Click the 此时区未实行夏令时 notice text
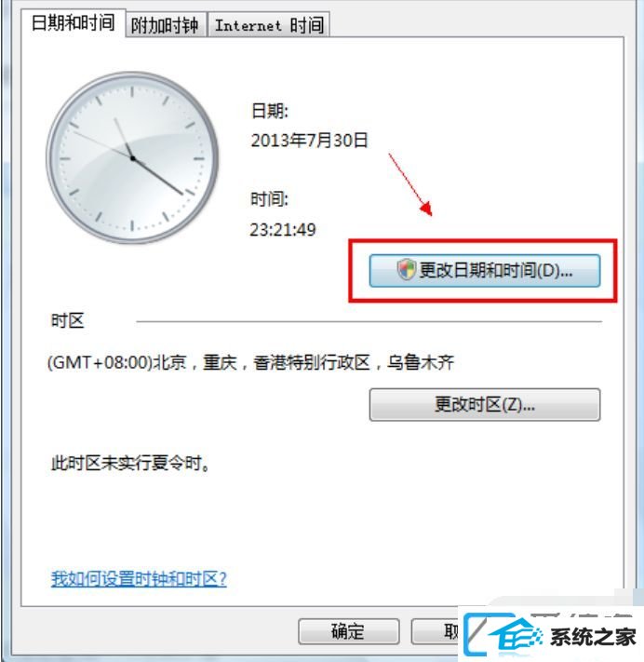This screenshot has height=662, width=644. pyautogui.click(x=130, y=463)
